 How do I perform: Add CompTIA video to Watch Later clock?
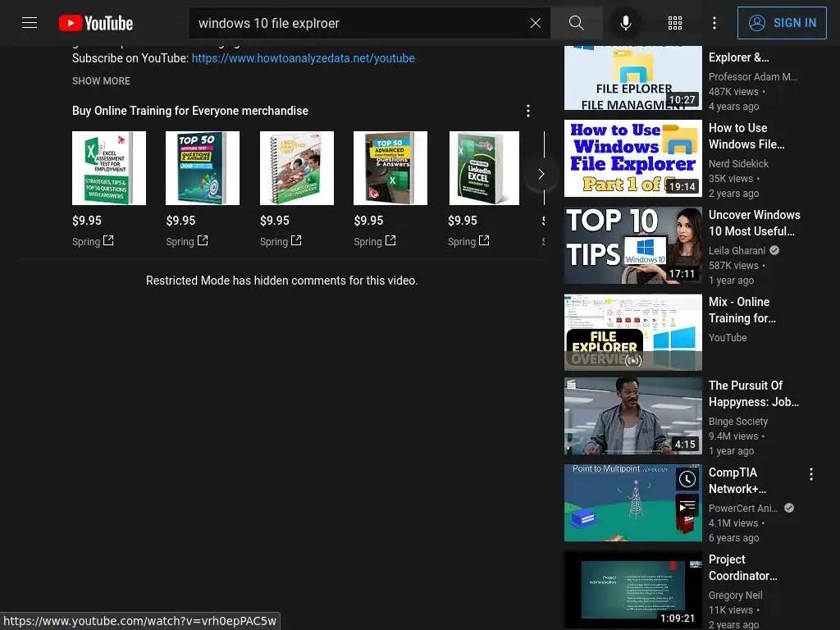[687, 479]
